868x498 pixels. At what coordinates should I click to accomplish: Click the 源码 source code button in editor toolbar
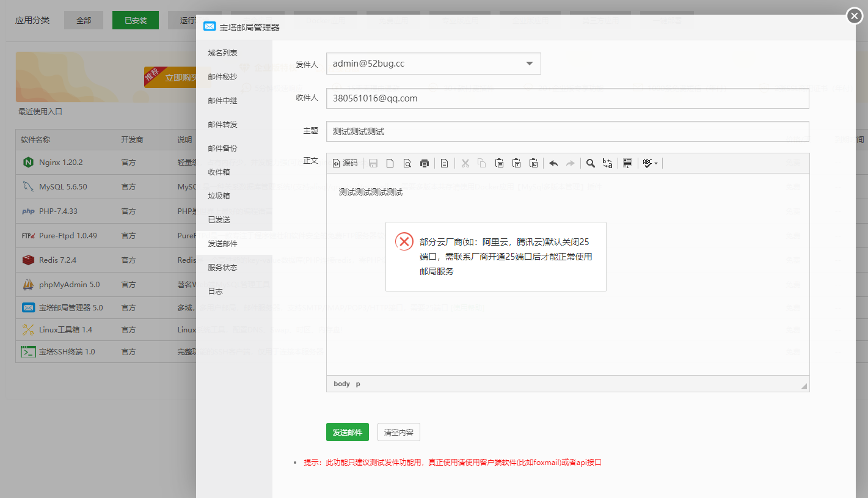[x=345, y=163]
